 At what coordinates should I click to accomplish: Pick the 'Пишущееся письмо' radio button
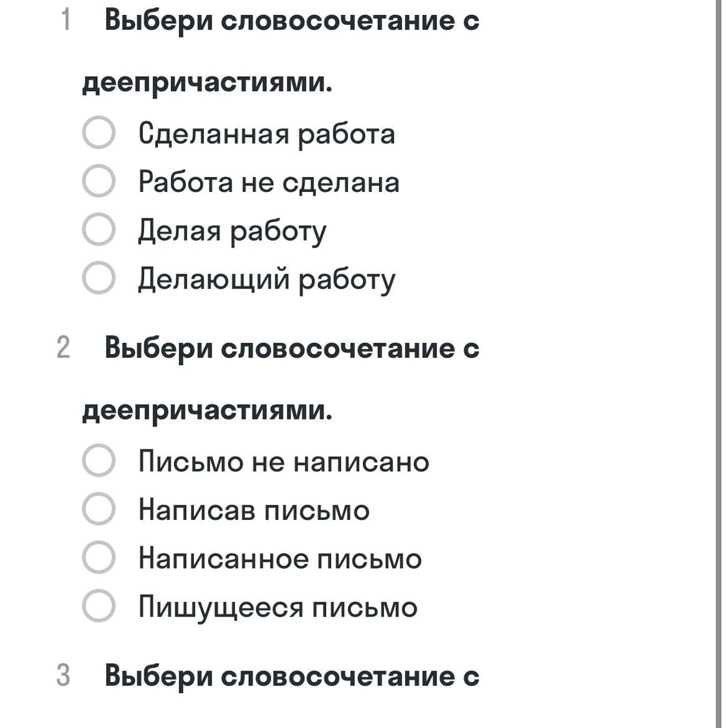(x=99, y=606)
